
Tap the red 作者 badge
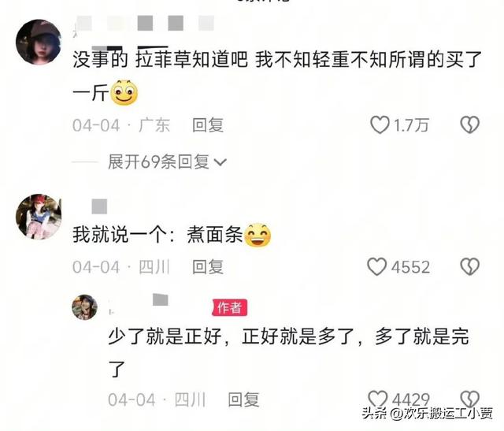click(229, 307)
